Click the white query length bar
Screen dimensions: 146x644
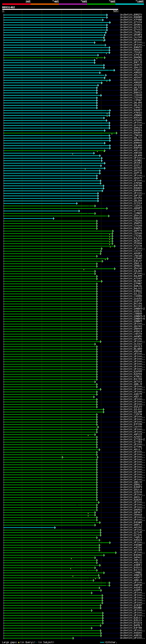pos(60,10)
